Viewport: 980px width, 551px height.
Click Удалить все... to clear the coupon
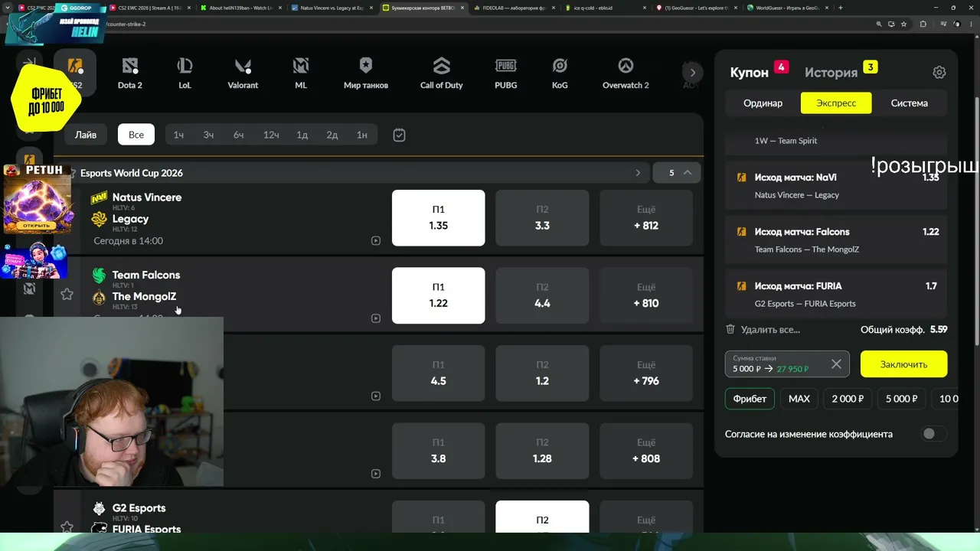point(770,329)
